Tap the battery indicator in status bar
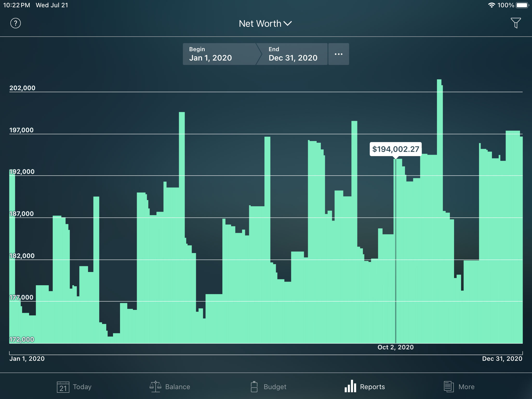The height and width of the screenshot is (399, 532). coord(522,5)
